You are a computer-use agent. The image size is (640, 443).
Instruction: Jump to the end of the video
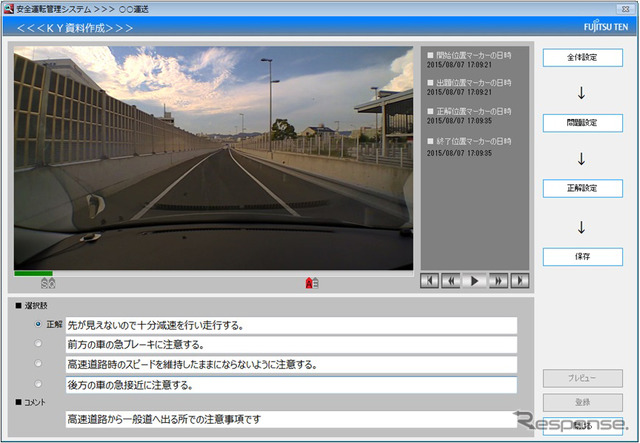(x=520, y=281)
